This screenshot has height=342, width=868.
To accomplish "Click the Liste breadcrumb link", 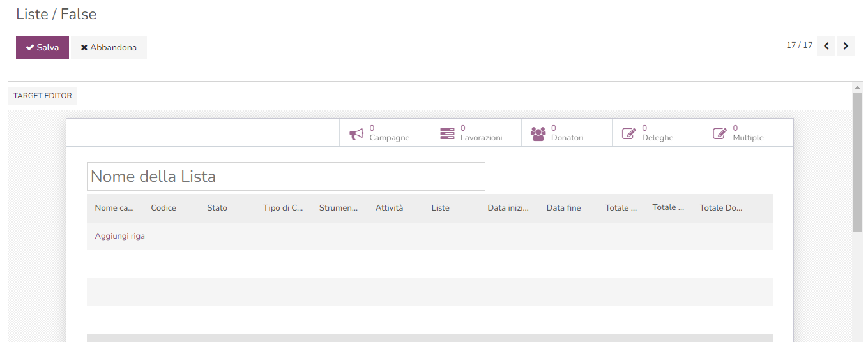I will coord(32,14).
